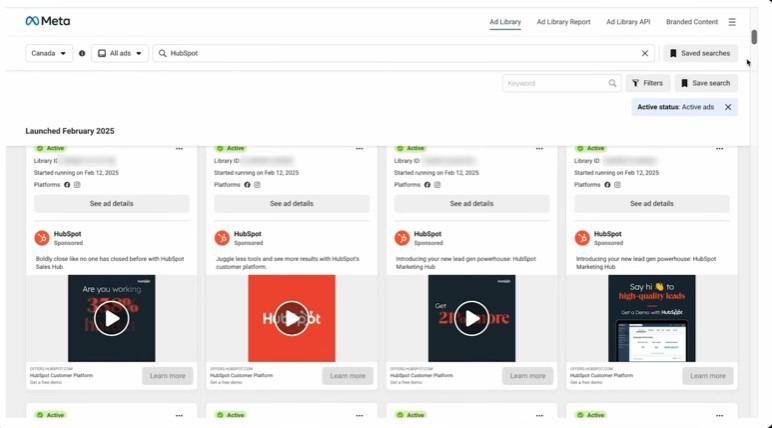The height and width of the screenshot is (428, 772).
Task: Play the 'Get 2x more' video ad
Action: click(x=472, y=319)
